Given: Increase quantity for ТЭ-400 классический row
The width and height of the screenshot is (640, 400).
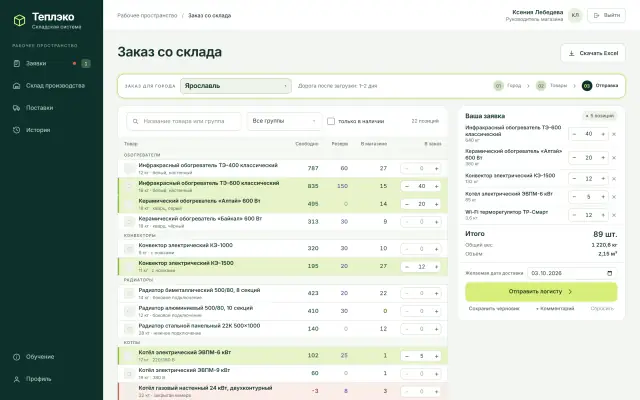Looking at the screenshot, I should [436, 168].
